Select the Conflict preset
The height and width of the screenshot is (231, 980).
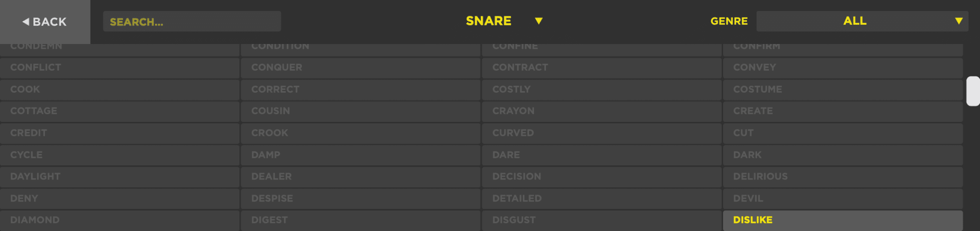[x=120, y=67]
